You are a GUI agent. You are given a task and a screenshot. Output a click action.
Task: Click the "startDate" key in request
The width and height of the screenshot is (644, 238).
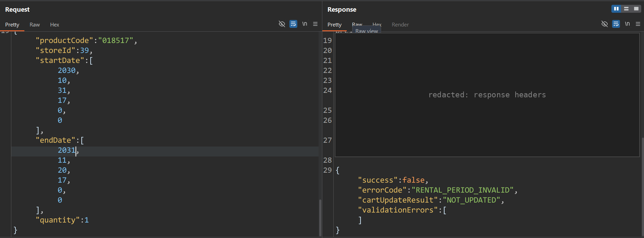pyautogui.click(x=60, y=61)
